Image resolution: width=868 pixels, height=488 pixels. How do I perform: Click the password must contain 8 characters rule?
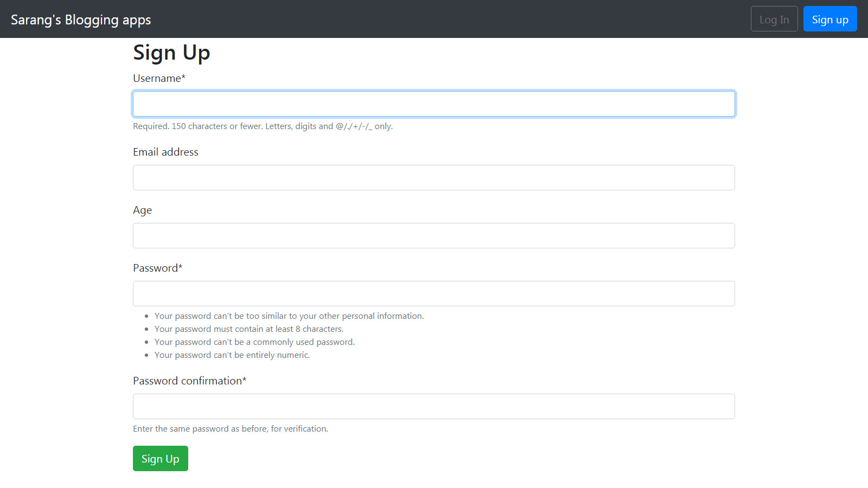pos(248,329)
